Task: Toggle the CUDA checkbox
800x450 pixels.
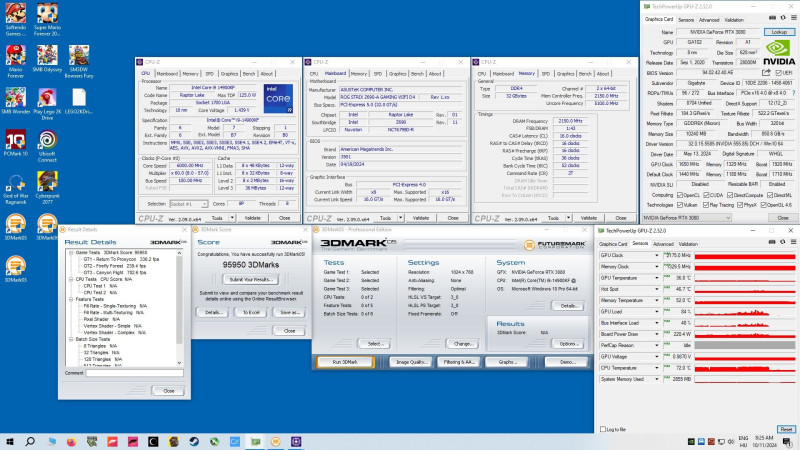Action: click(706, 195)
